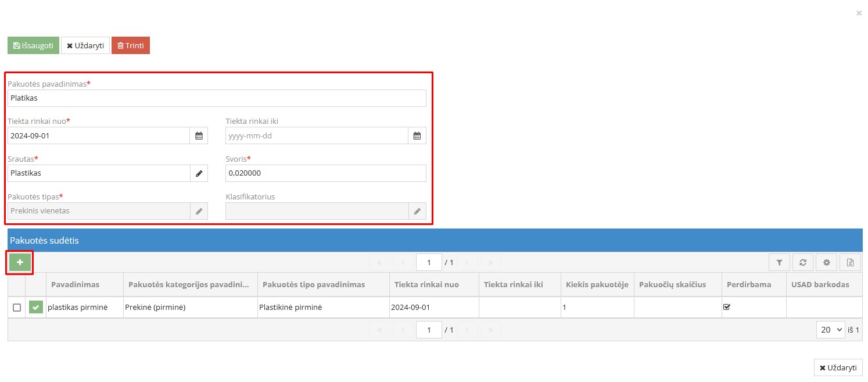Focus the Svoris weight input field
This screenshot has height=382, width=868.
[x=325, y=173]
